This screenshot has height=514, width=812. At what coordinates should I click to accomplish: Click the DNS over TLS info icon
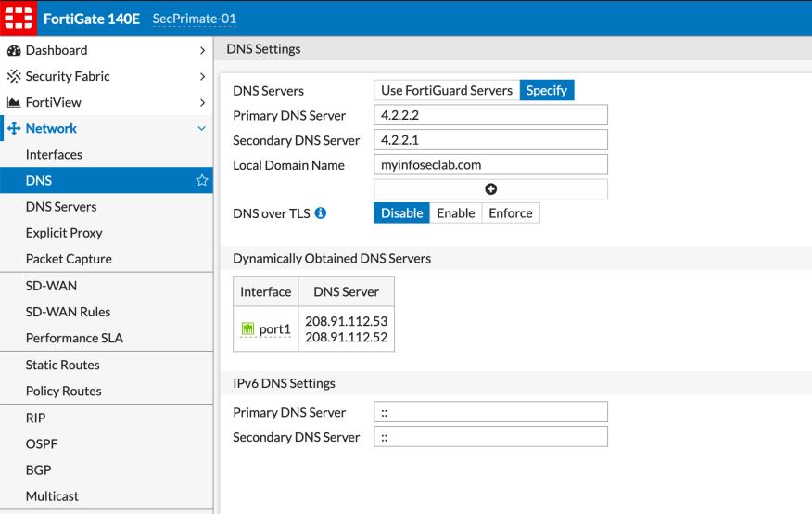tap(321, 213)
